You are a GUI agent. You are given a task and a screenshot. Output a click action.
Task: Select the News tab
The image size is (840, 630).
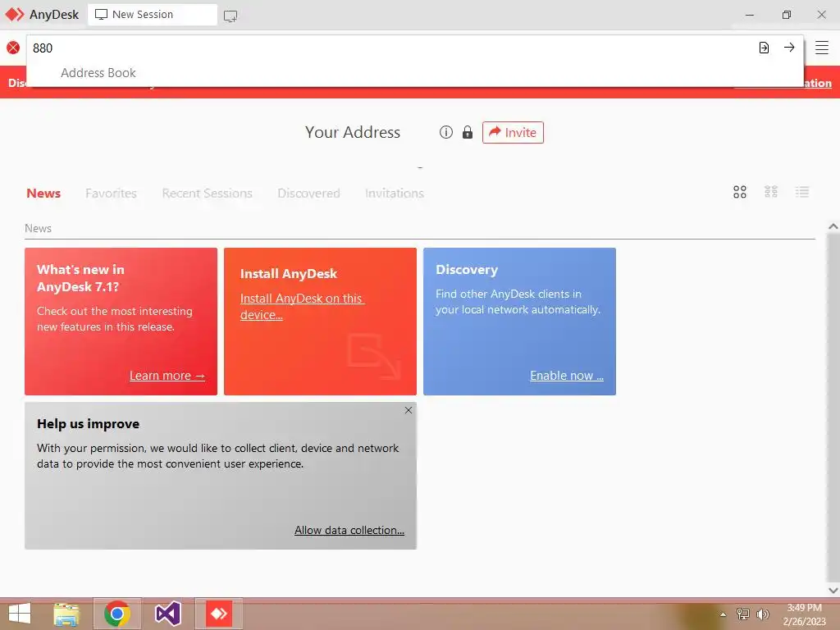point(43,193)
